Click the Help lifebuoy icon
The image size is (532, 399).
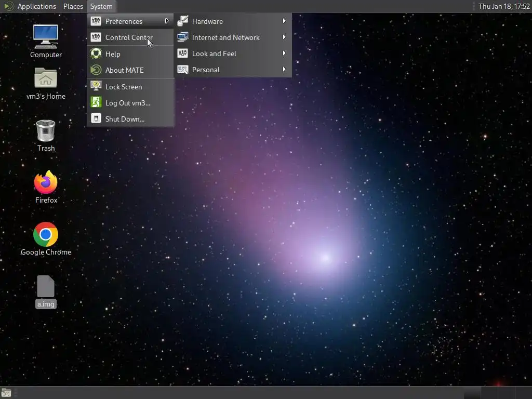point(96,54)
